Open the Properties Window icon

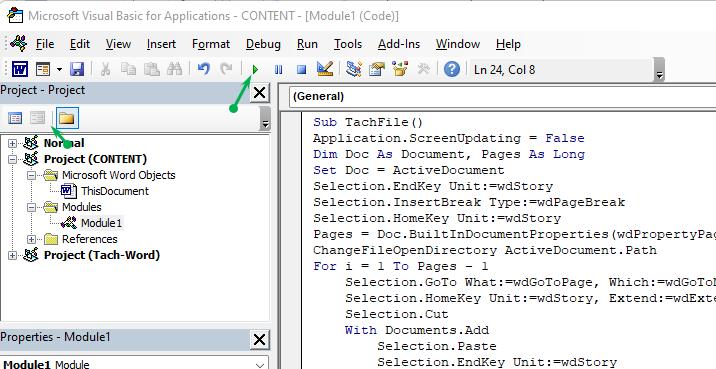(x=377, y=69)
